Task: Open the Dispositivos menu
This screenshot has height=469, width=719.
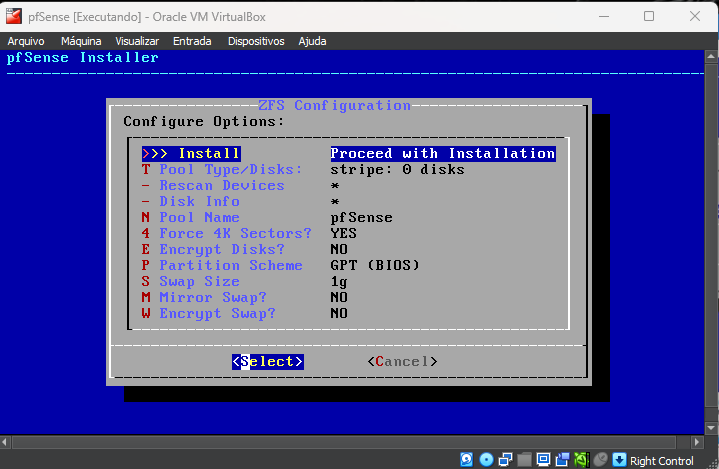Action: pos(256,41)
